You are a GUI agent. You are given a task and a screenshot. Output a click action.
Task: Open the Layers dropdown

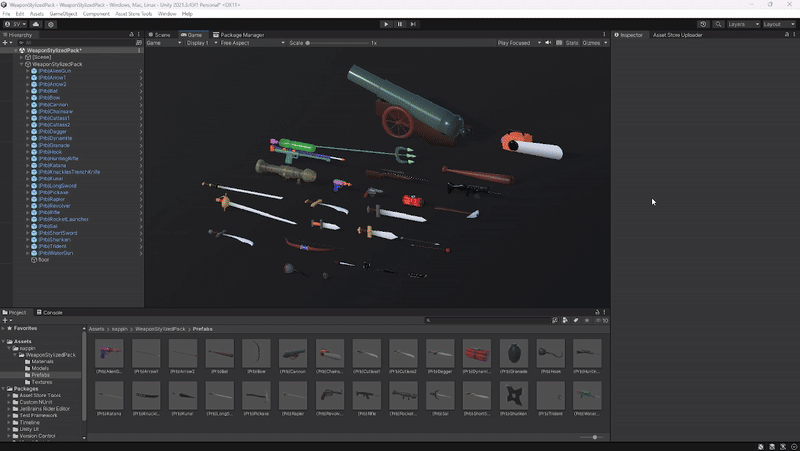[743, 24]
